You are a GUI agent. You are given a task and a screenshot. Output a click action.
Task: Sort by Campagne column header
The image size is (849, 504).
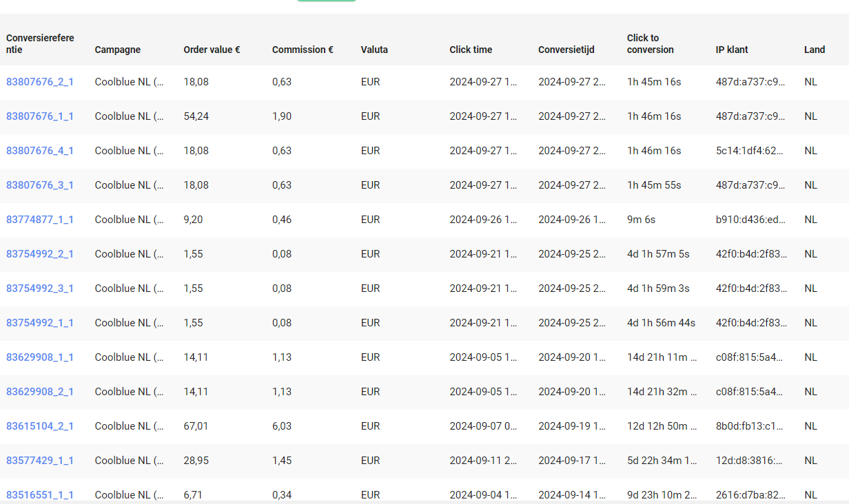pyautogui.click(x=118, y=50)
